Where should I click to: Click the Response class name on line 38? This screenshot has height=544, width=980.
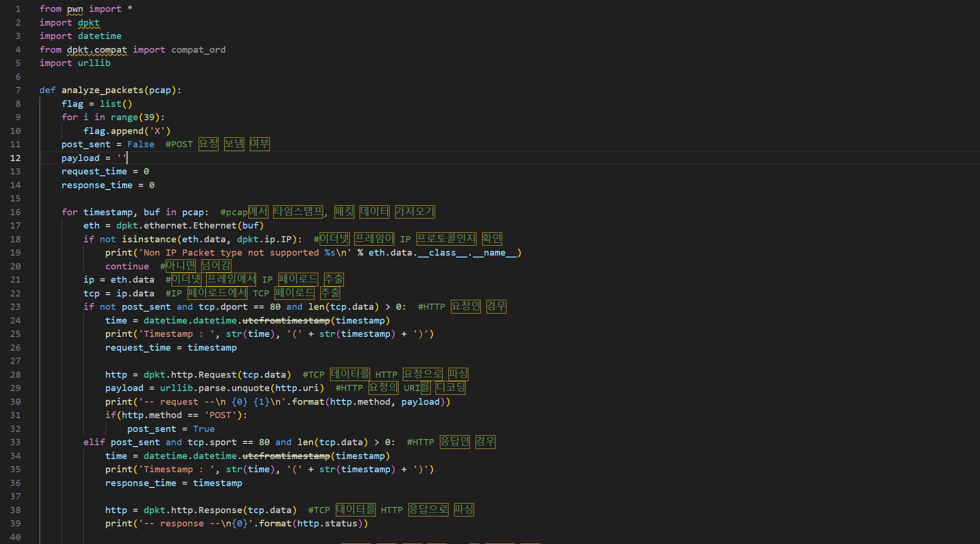click(220, 510)
